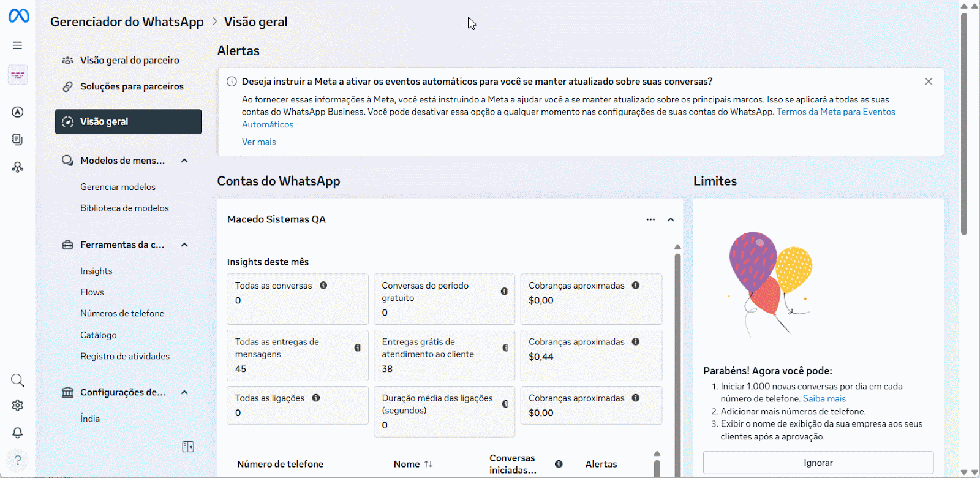Open the hamburger menu icon
Viewport: 980px width, 478px height.
[x=18, y=45]
